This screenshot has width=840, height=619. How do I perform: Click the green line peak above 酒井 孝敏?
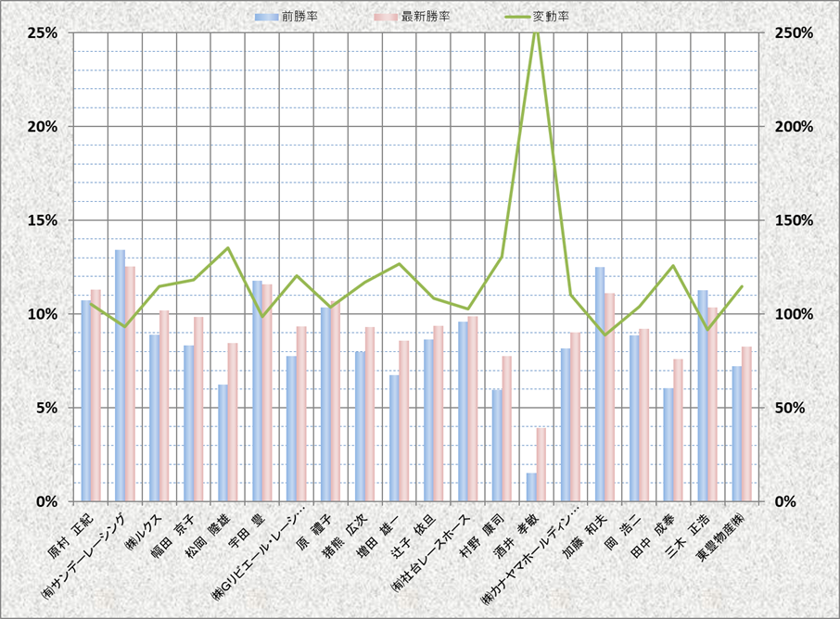pos(535,33)
